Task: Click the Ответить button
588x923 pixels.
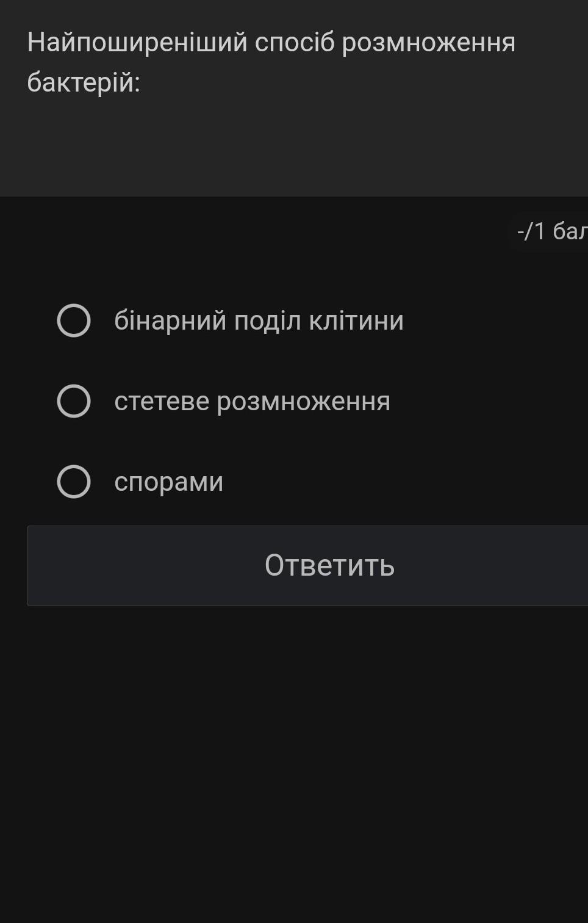Action: tap(329, 565)
